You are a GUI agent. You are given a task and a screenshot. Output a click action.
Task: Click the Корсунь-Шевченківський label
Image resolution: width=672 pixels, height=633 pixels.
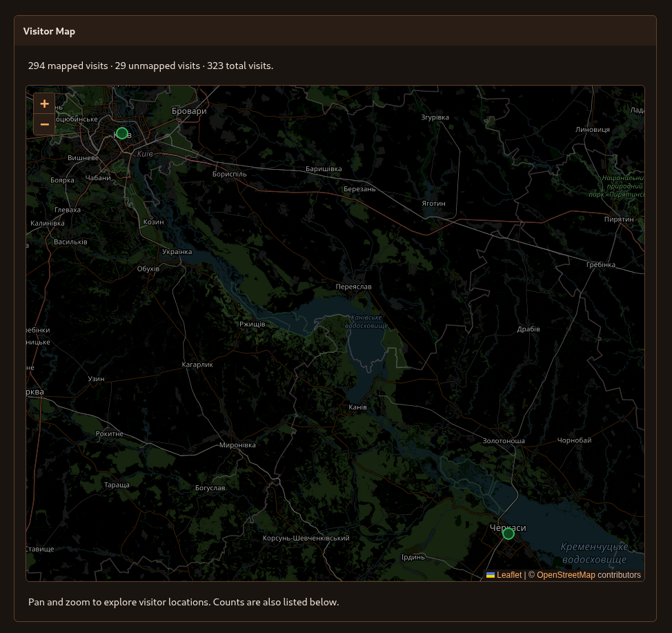coord(306,538)
